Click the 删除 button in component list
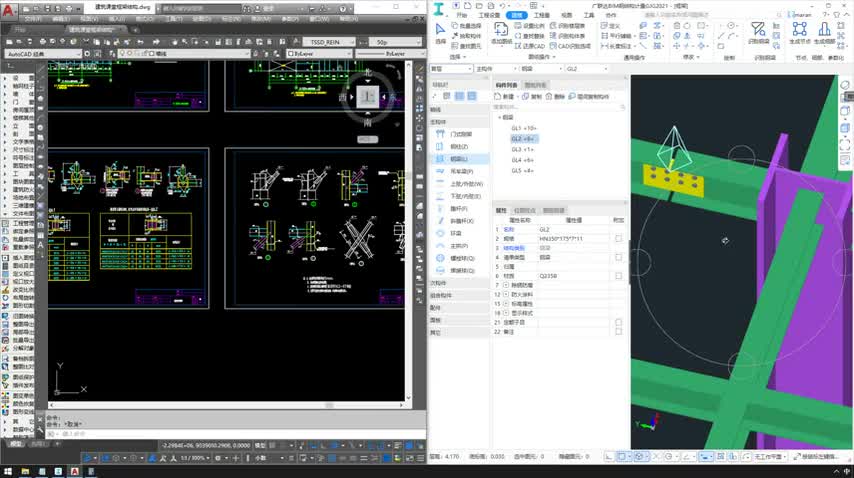 [555, 96]
